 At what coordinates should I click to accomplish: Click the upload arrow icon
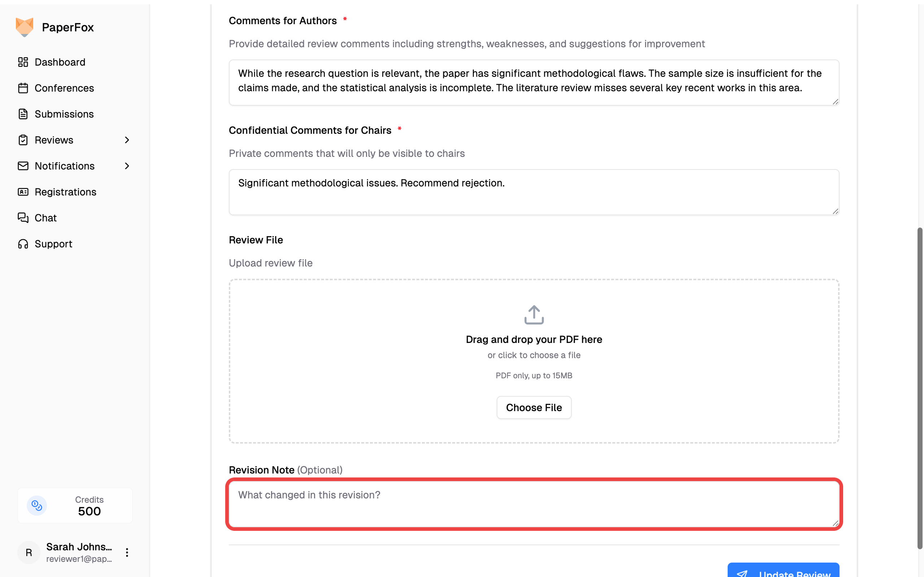pyautogui.click(x=534, y=315)
